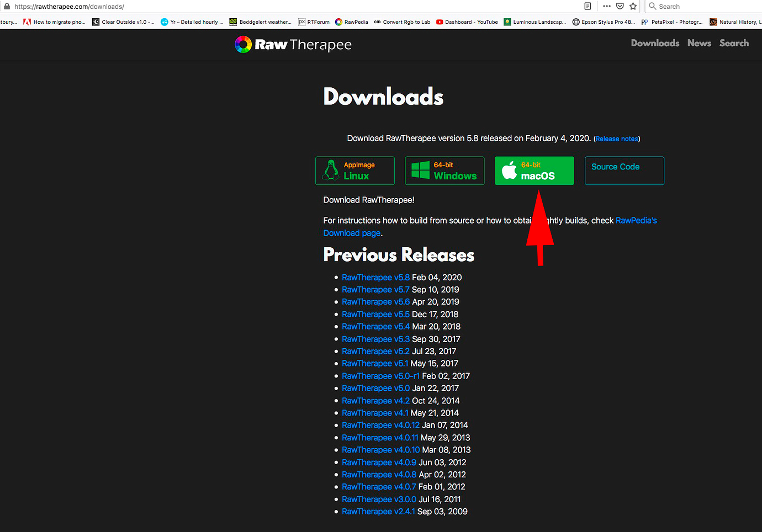Open Clear Outside v1.0 bookmark
The width and height of the screenshot is (762, 532).
click(x=123, y=22)
